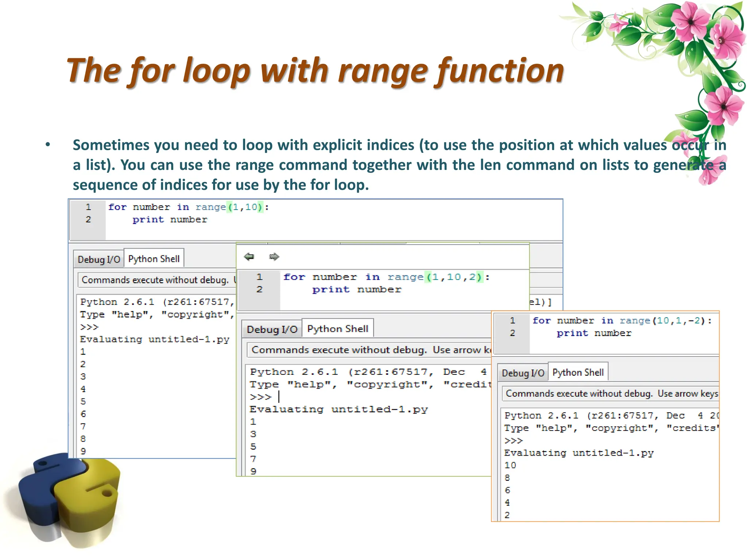Select Python Shell tab in rightmost window
Viewport: 747px width, 560px height.
[578, 373]
